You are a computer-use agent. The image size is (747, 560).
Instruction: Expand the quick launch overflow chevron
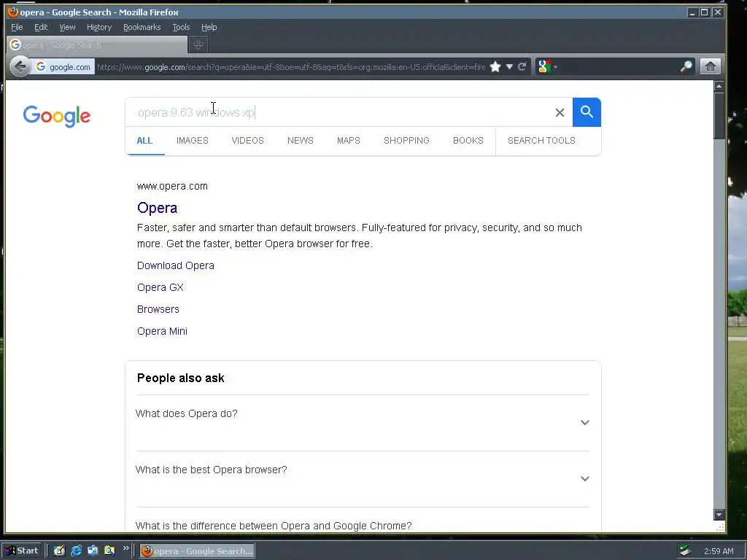pyautogui.click(x=125, y=548)
